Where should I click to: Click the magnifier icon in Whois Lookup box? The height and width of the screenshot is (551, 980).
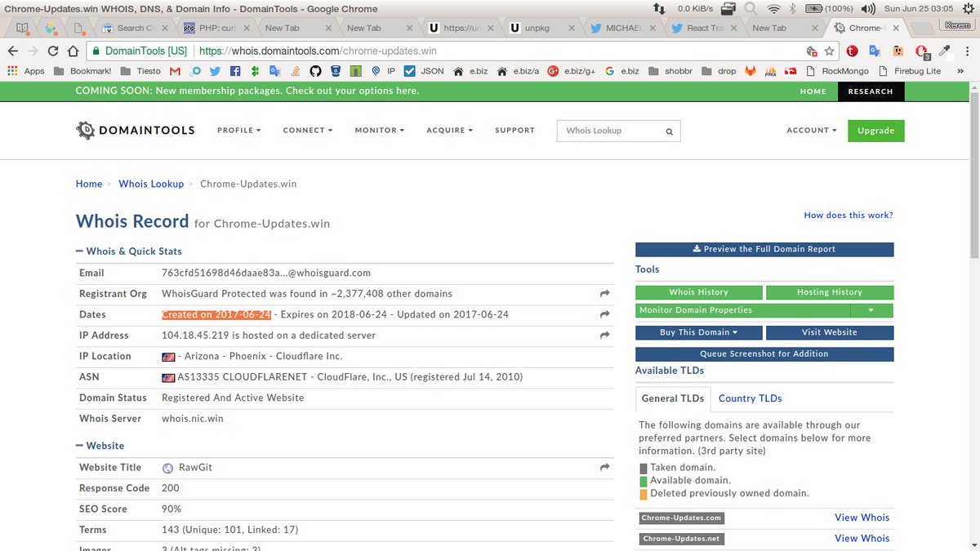(669, 131)
